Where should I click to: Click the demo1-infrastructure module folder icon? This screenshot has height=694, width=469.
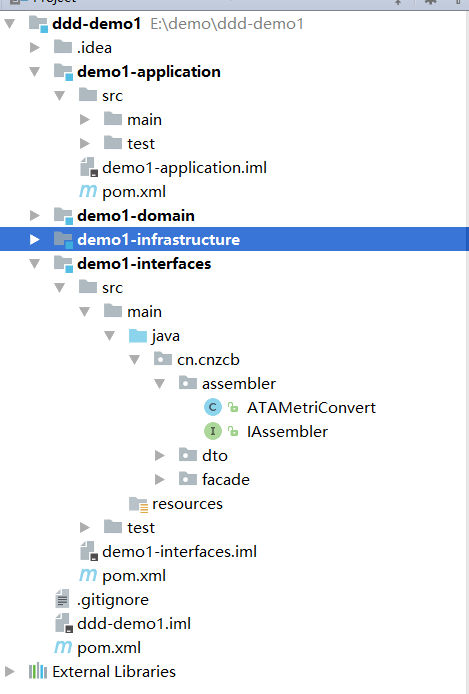click(x=63, y=239)
